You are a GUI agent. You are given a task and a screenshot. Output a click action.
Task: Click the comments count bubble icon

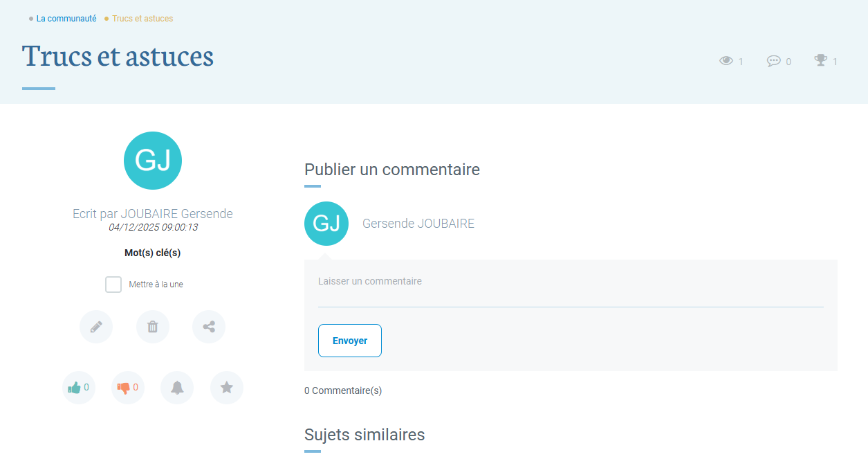773,61
